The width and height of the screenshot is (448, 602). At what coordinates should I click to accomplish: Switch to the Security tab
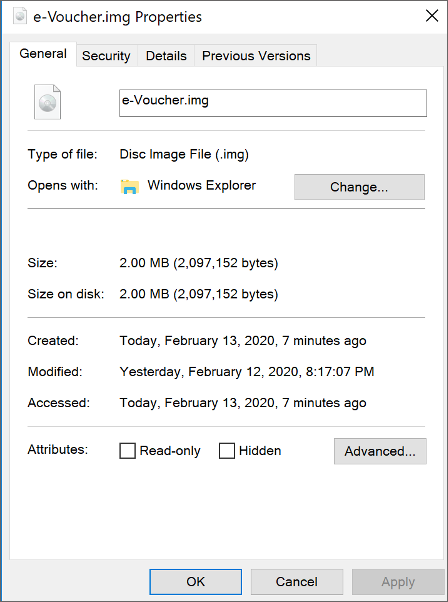coord(106,56)
